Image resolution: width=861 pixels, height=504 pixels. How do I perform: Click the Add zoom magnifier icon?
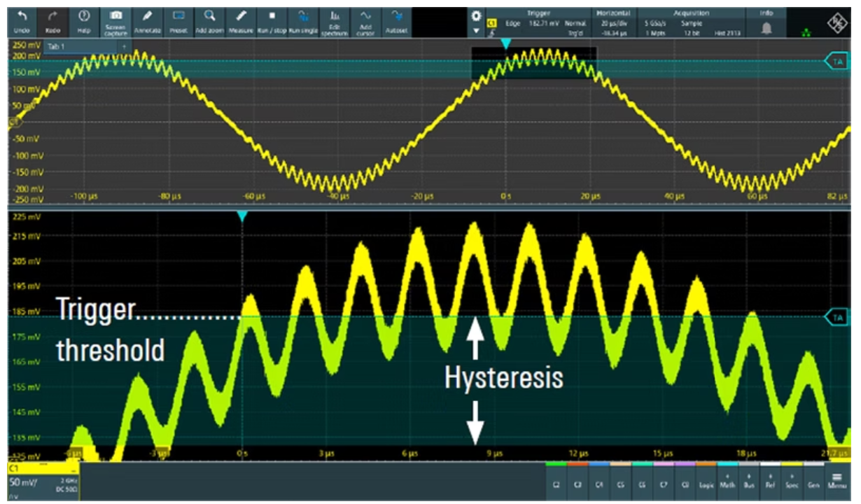pos(209,22)
